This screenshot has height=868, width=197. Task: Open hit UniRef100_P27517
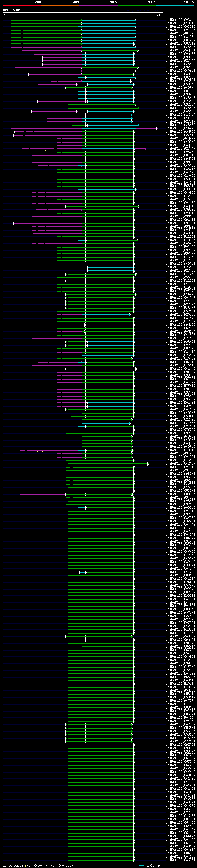pos(180,121)
